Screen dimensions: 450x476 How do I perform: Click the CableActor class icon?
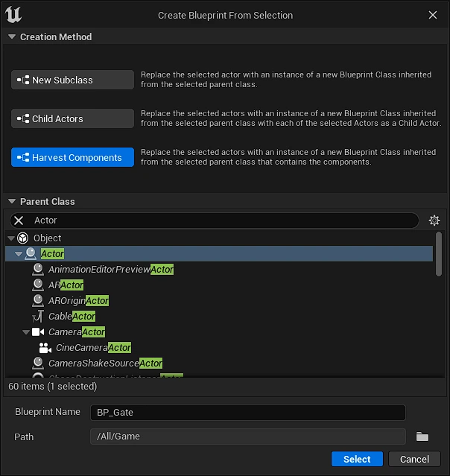point(38,317)
